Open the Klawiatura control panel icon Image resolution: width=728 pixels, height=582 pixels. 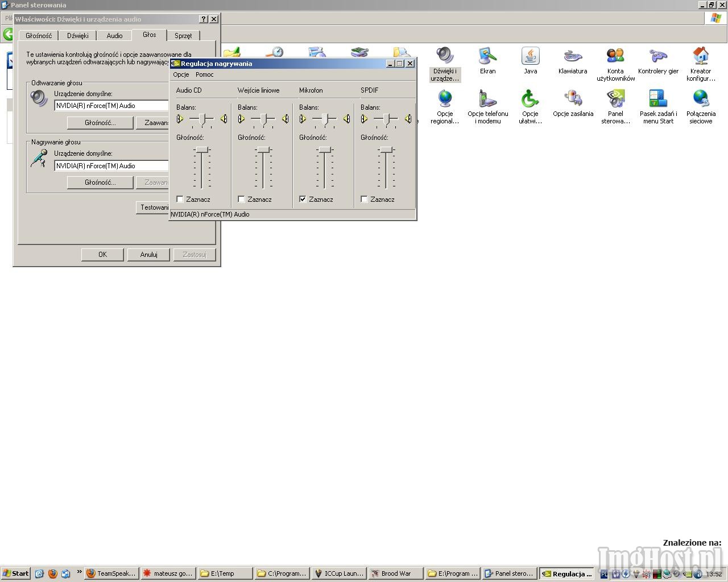tap(573, 56)
